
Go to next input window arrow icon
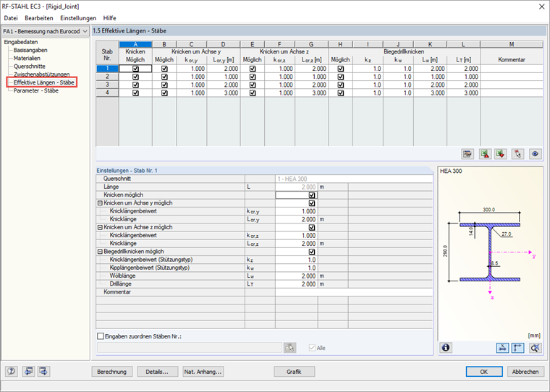pyautogui.click(x=44, y=371)
